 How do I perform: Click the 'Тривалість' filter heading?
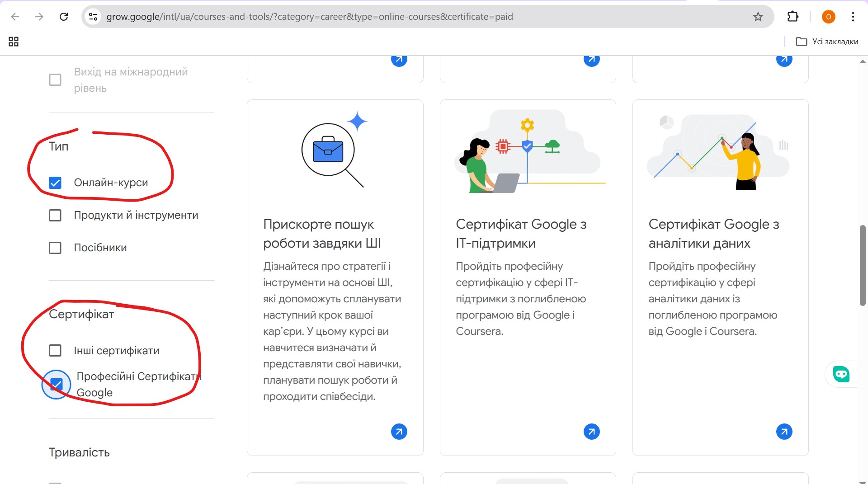point(79,452)
